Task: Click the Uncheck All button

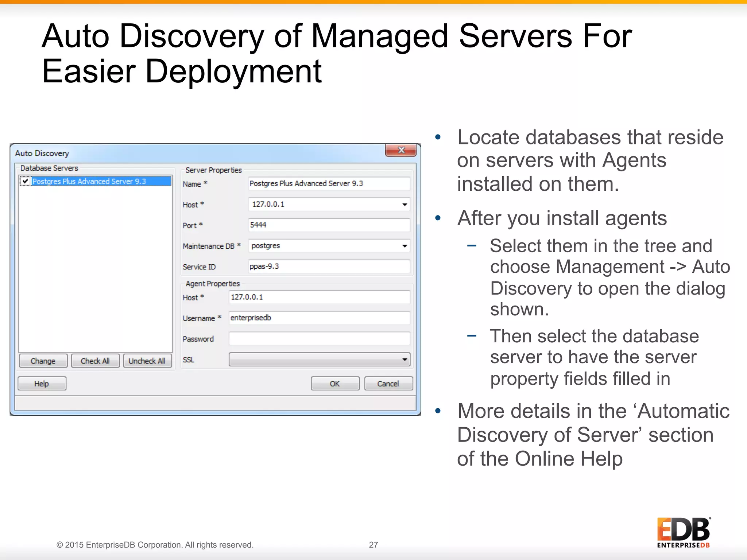Action: [147, 361]
